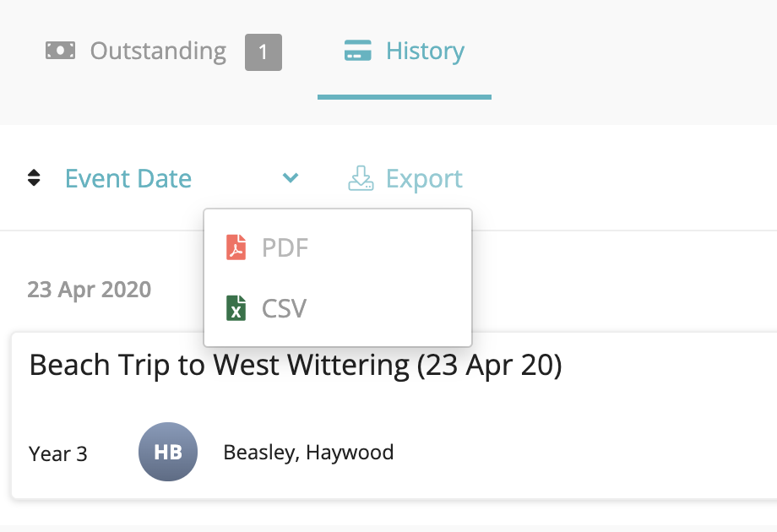Click the 23 Apr 2020 date heading
The width and height of the screenshot is (777, 532).
click(90, 290)
